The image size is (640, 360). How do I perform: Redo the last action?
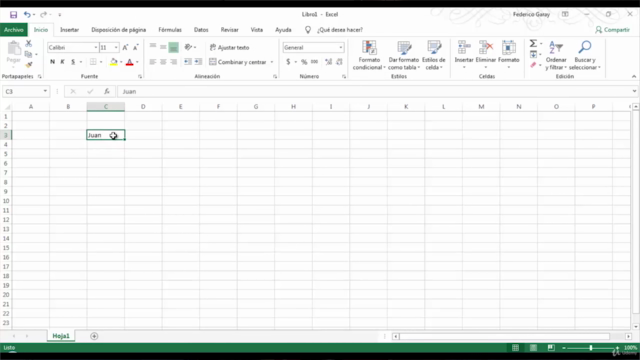pos(43,15)
